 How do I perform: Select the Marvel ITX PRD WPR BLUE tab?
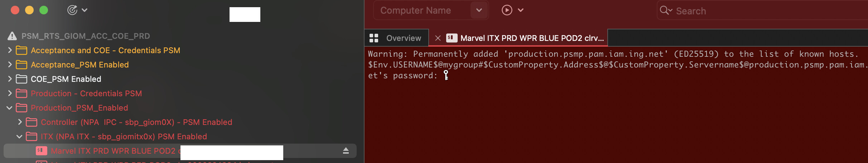(x=531, y=38)
